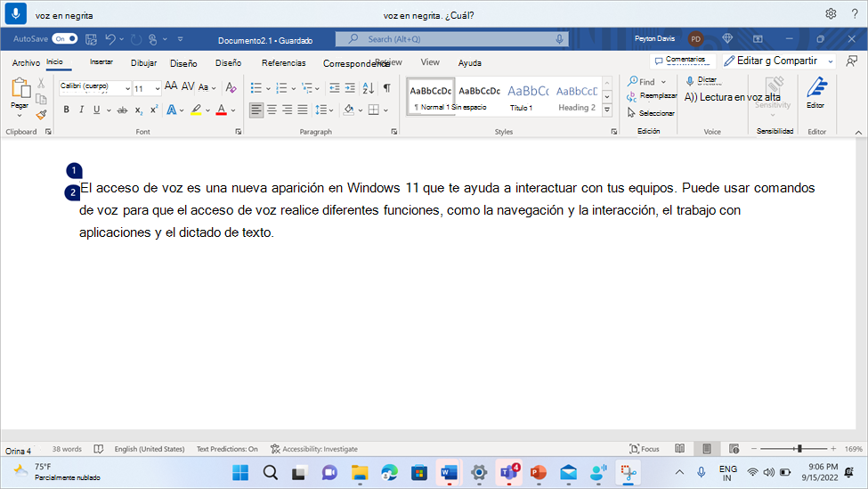
Task: Switch to the Insertar tab
Action: tap(101, 62)
